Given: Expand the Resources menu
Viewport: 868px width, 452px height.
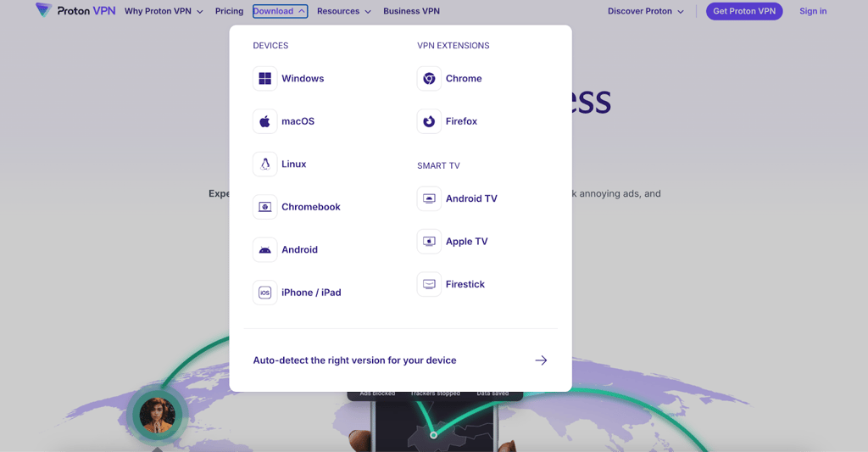Looking at the screenshot, I should click(344, 11).
